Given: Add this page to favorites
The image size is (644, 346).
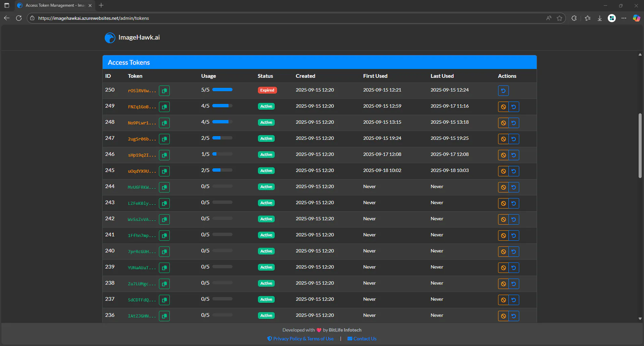Looking at the screenshot, I should click(x=559, y=18).
